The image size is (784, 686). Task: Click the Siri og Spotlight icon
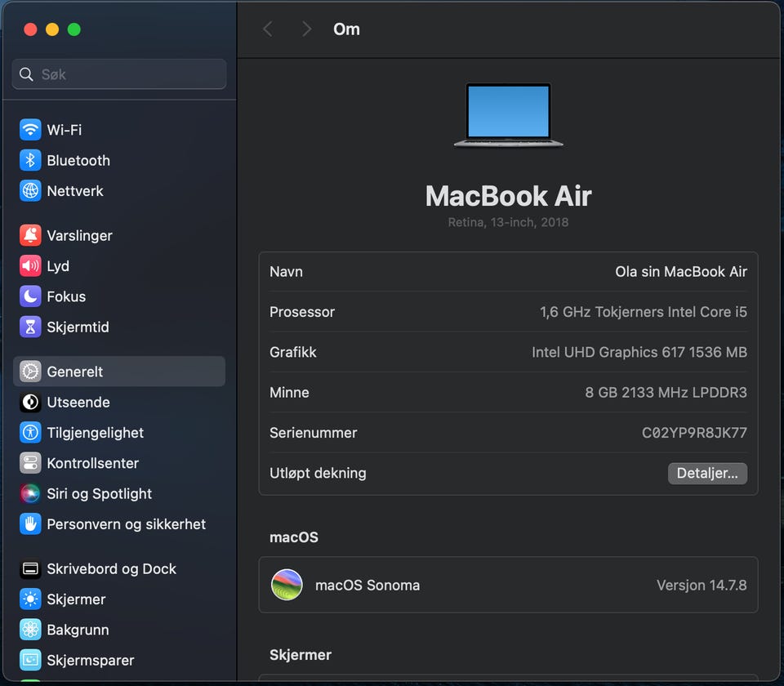pos(30,493)
